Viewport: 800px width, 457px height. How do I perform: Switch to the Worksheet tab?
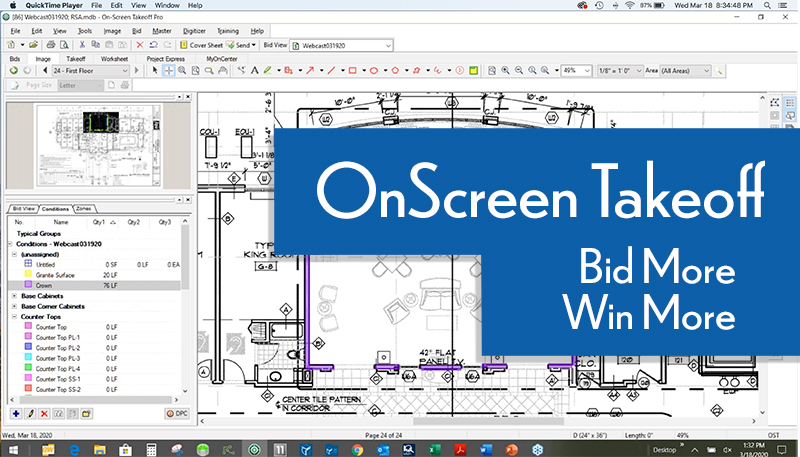click(x=114, y=59)
